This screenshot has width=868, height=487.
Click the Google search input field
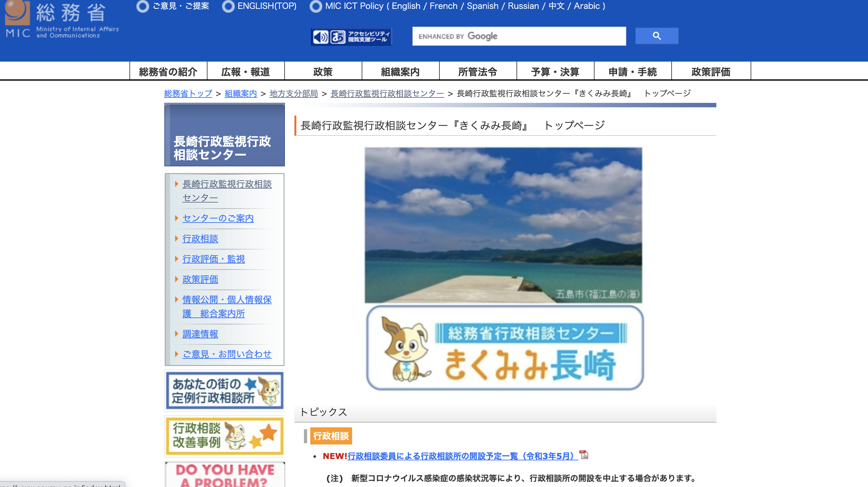tap(519, 36)
